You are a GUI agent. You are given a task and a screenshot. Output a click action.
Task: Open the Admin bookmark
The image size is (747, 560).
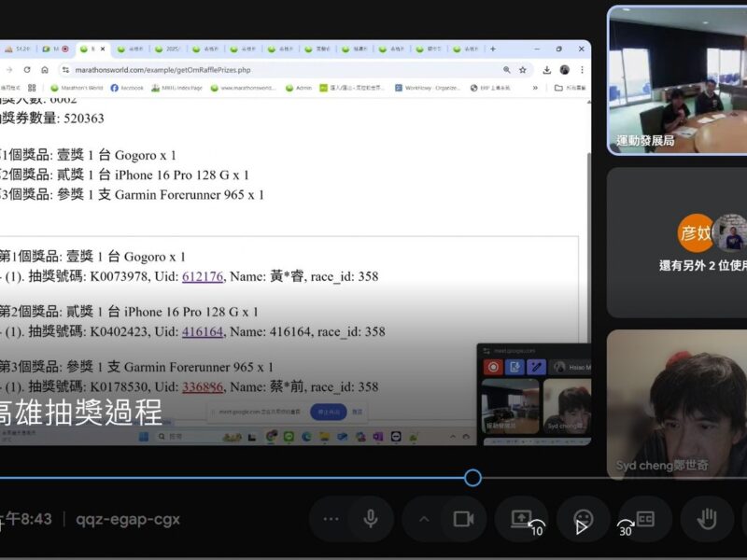[x=299, y=88]
